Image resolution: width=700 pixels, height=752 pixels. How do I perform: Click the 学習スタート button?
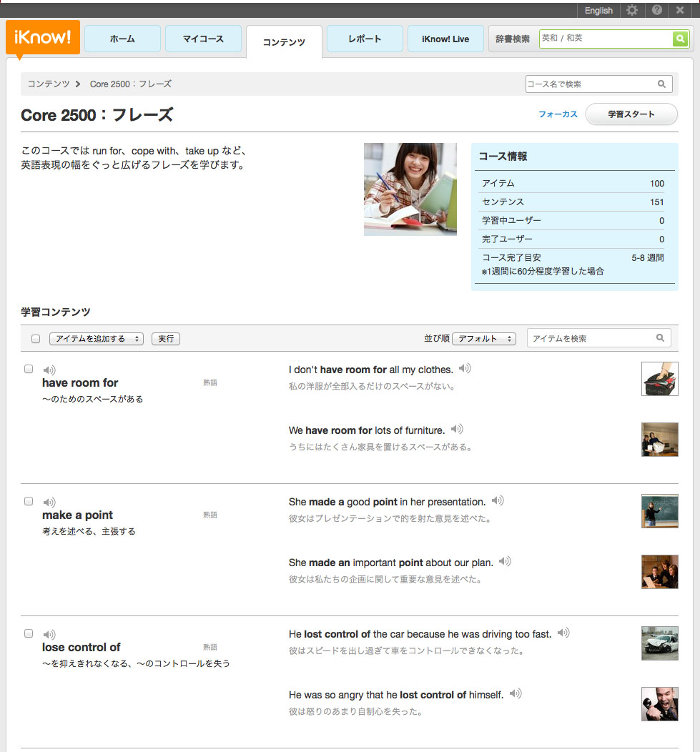click(631, 114)
